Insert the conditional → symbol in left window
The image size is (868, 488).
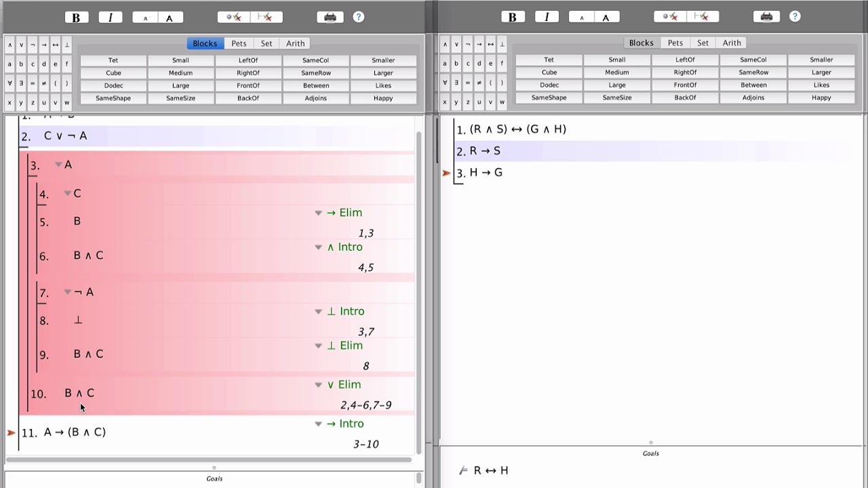pyautogui.click(x=44, y=45)
